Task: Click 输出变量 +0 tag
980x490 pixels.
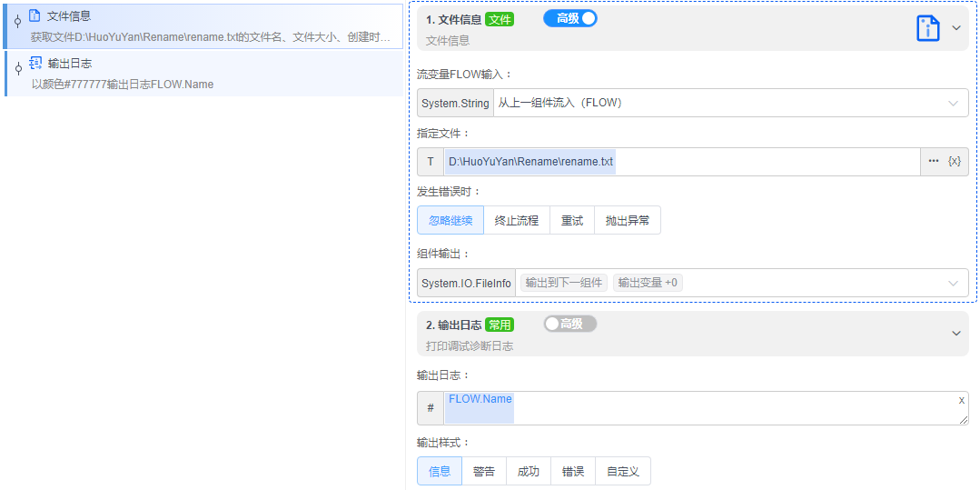Action: click(648, 283)
